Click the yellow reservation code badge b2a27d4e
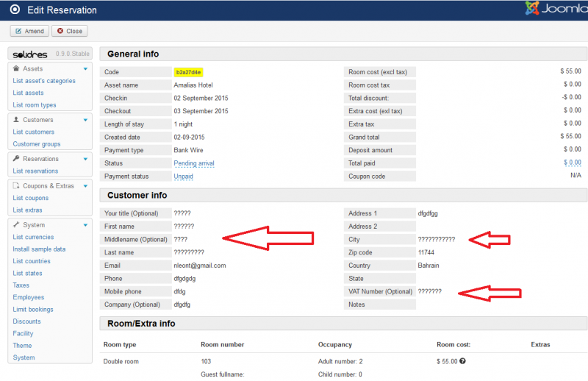588x381 pixels. (188, 72)
